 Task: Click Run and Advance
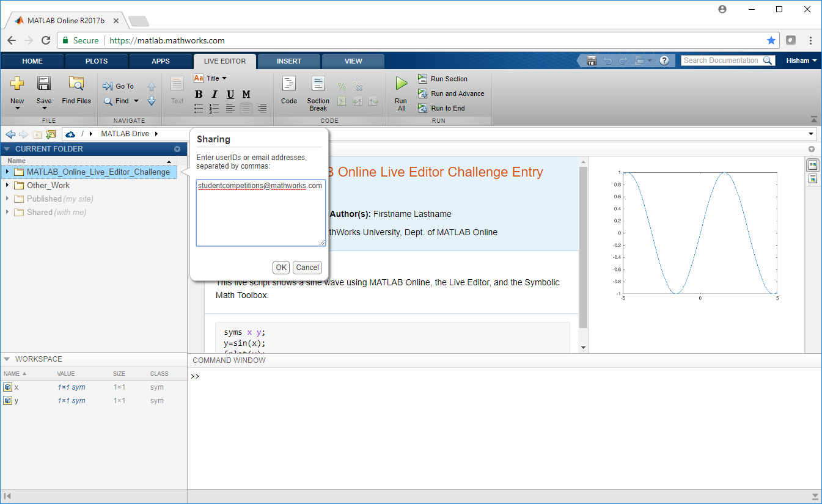tap(451, 93)
